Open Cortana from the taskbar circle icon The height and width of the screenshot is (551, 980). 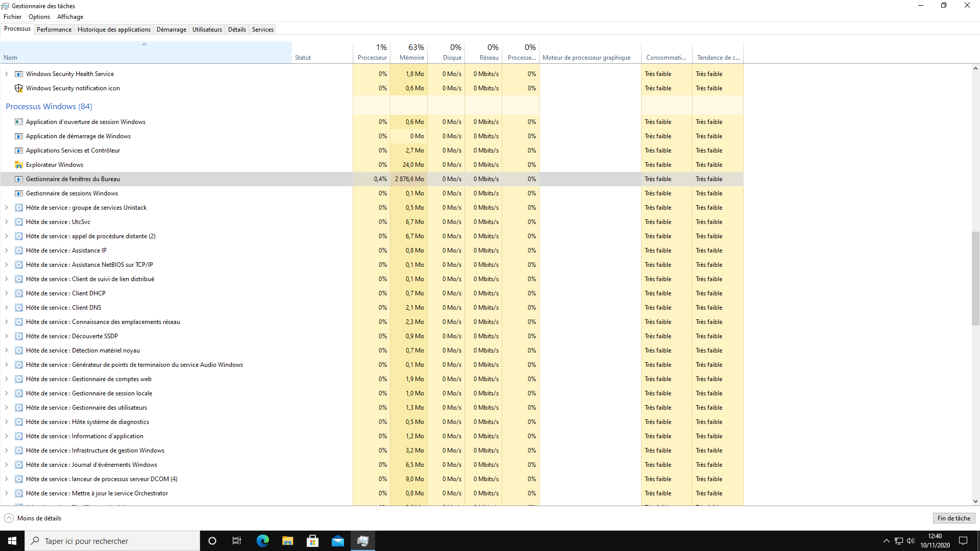tap(212, 541)
